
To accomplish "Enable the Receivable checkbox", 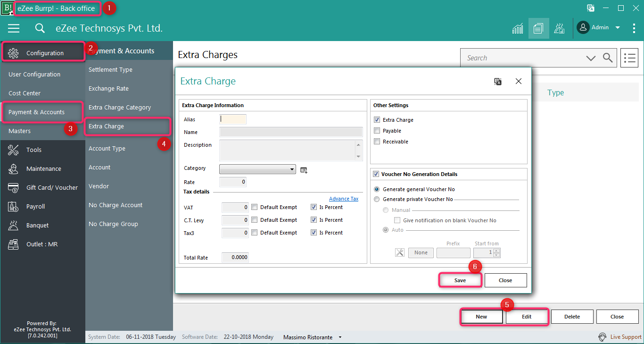I will (377, 142).
